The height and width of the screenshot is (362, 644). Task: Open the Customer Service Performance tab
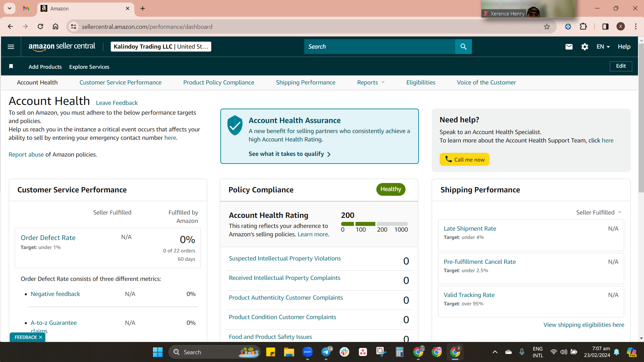pyautogui.click(x=120, y=82)
